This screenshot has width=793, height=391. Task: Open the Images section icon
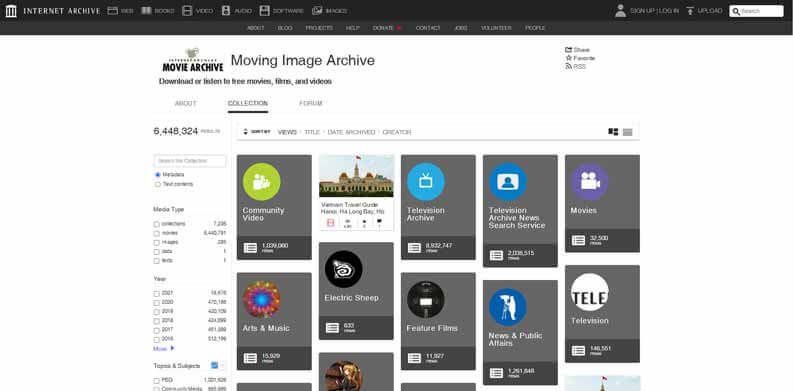click(317, 11)
